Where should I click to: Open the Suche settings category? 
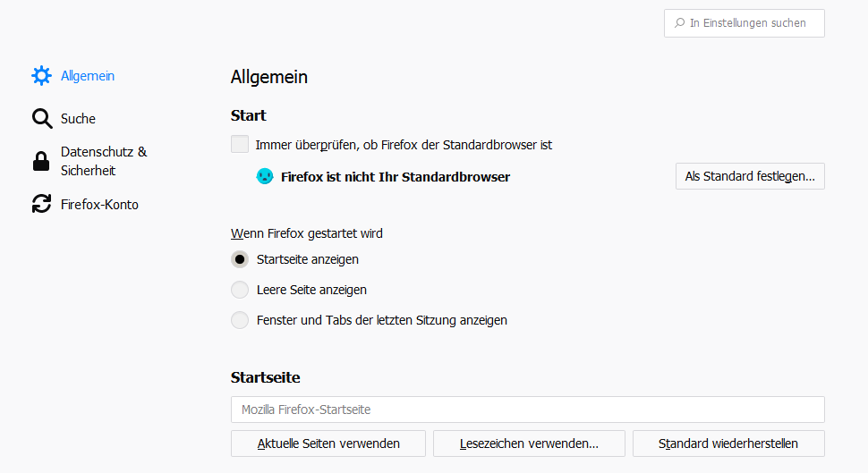79,119
